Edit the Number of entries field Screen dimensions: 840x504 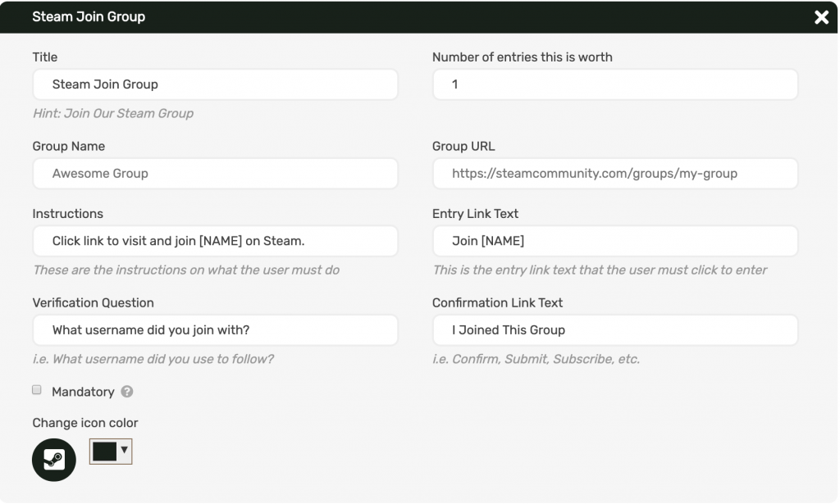click(615, 84)
